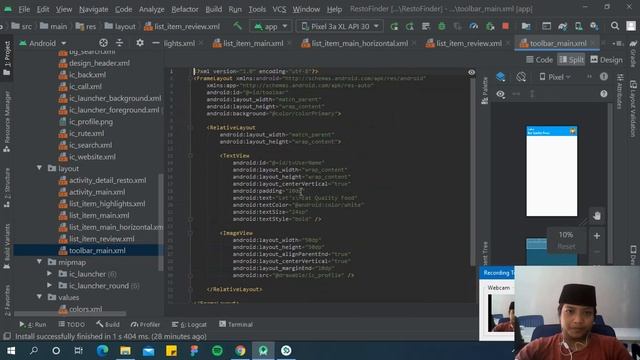Open Windows Start menu

[11, 351]
